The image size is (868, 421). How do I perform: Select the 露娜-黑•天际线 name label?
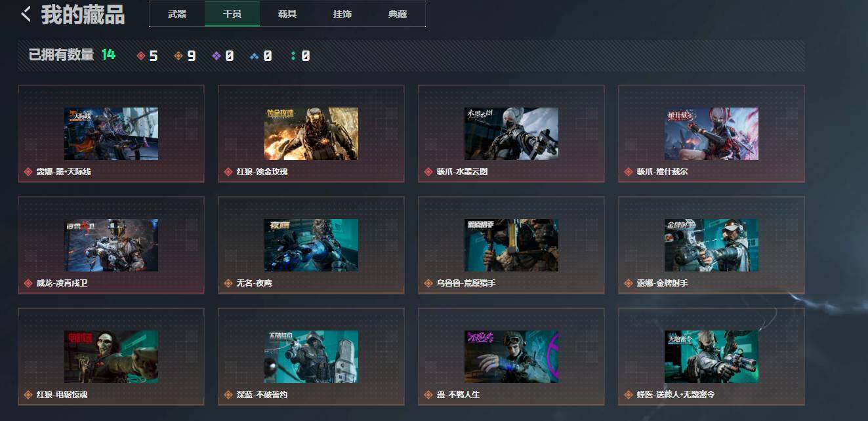(64, 172)
